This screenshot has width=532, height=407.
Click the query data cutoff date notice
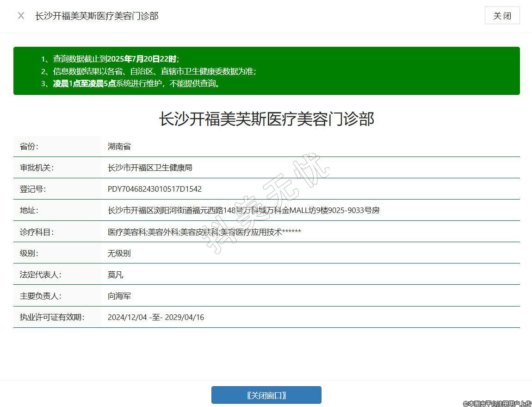116,59
